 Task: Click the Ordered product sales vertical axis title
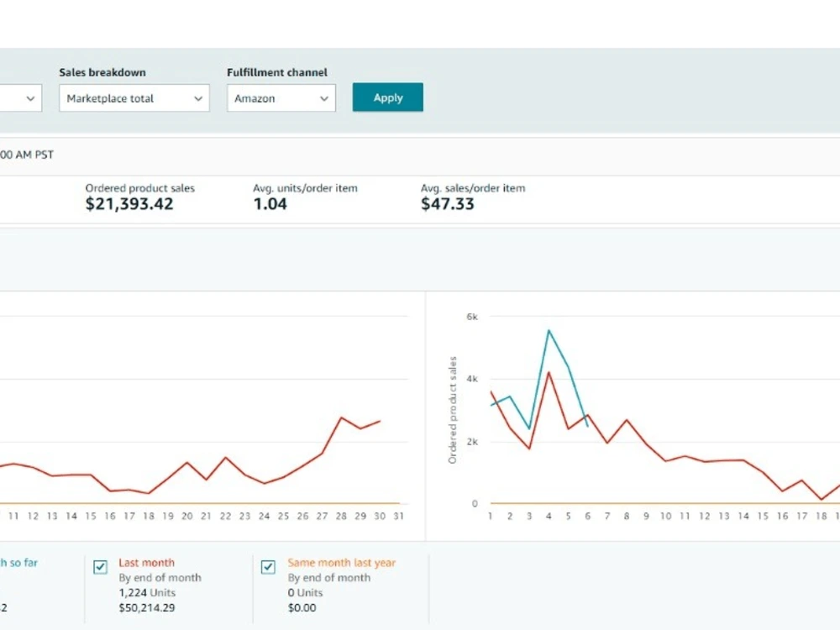point(453,410)
